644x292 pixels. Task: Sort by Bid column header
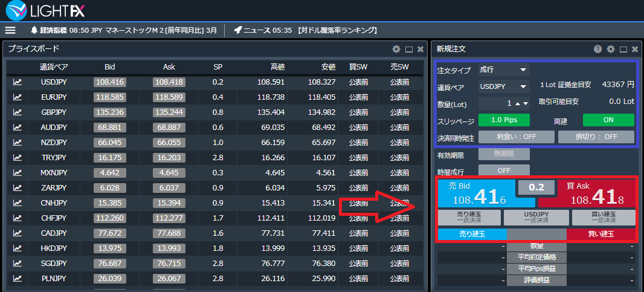[110, 67]
